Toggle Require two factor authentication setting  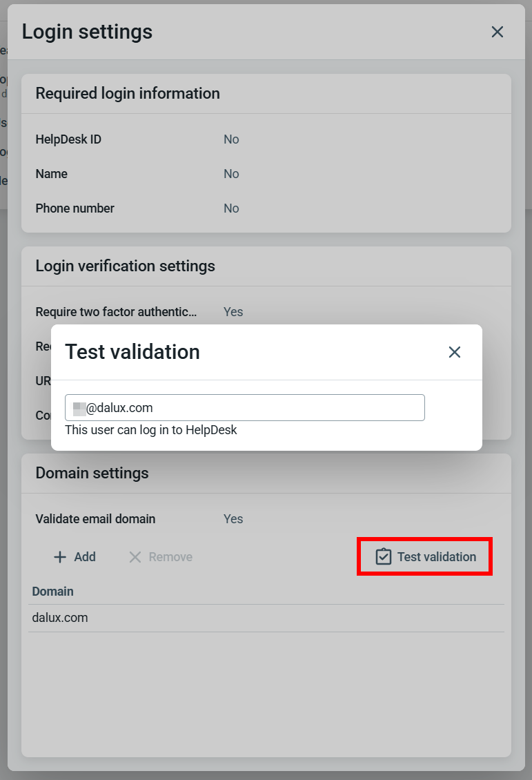tap(233, 311)
